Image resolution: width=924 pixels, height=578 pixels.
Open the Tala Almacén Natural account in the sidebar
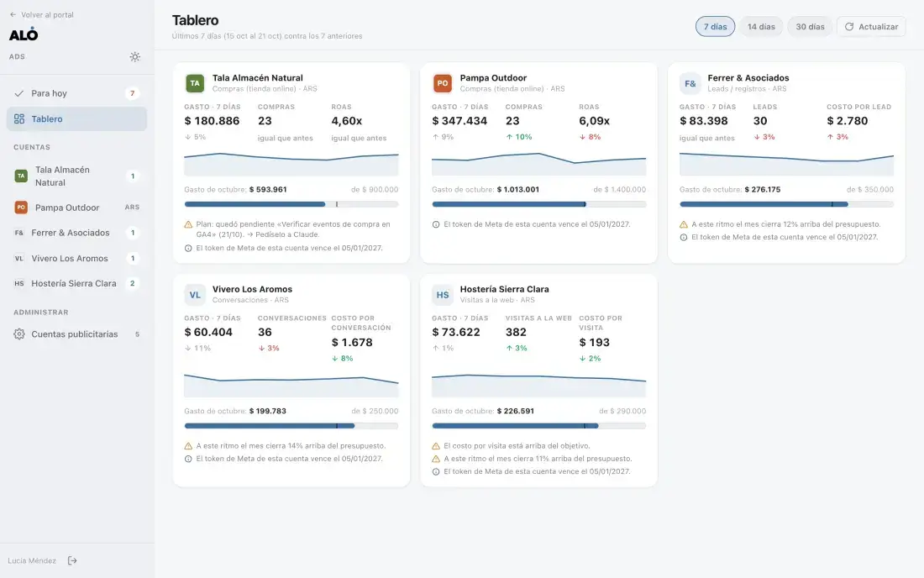point(76,176)
